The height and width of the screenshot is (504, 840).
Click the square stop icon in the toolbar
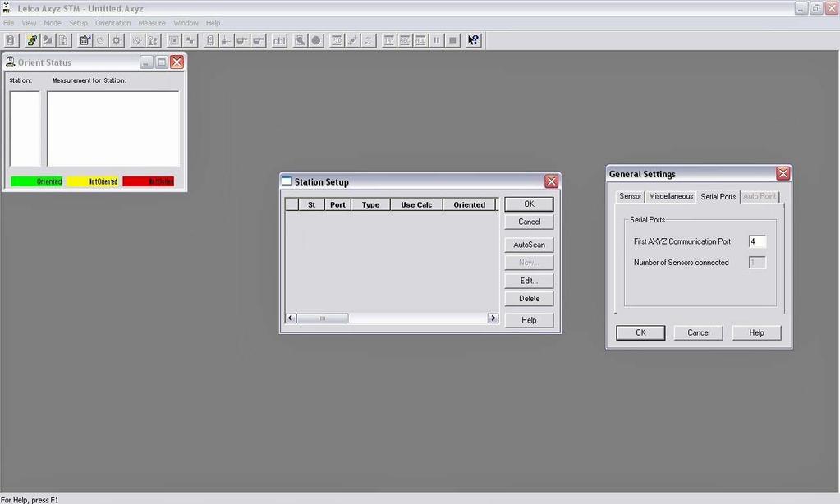pos(452,40)
